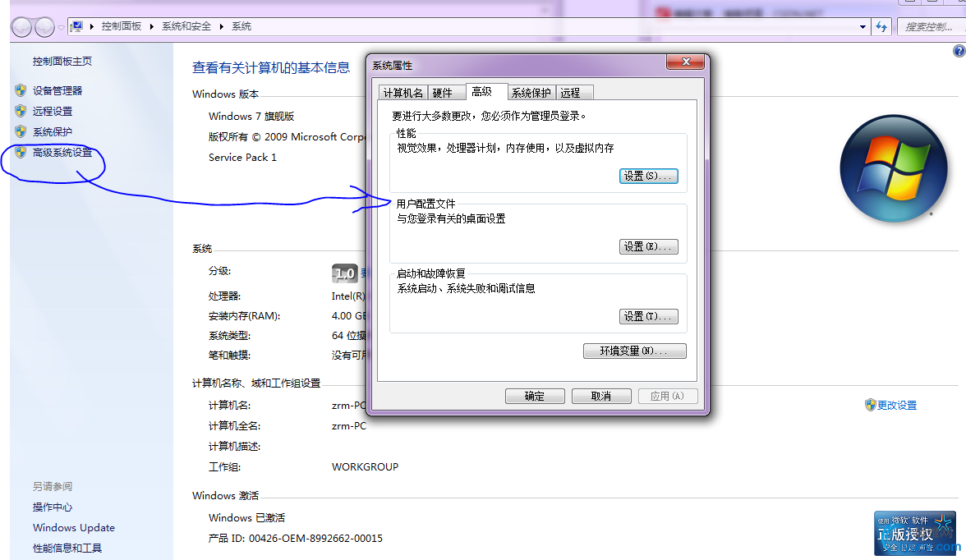966x560 pixels.
Task: Click the shield icon beside 系统保护
Action: click(21, 131)
